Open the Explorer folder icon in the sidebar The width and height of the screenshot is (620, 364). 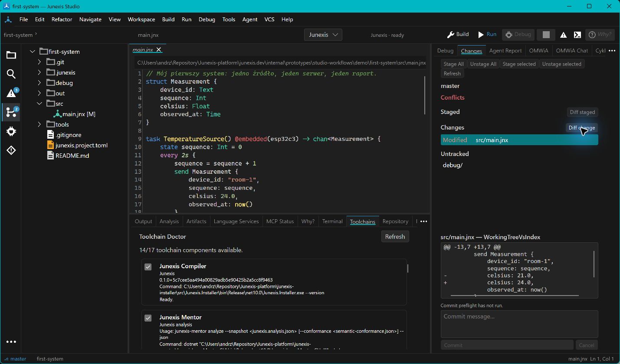pyautogui.click(x=11, y=55)
